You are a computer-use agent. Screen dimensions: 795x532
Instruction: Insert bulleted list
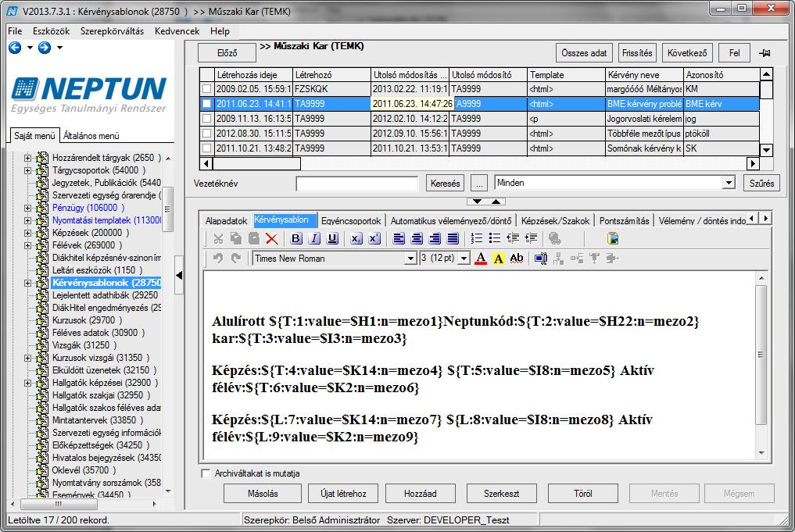click(495, 238)
